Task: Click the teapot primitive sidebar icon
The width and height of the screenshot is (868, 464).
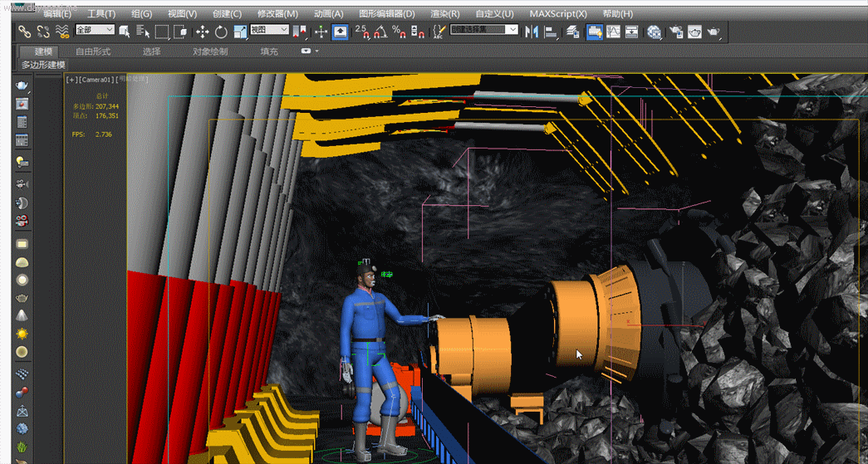Action: click(x=22, y=298)
